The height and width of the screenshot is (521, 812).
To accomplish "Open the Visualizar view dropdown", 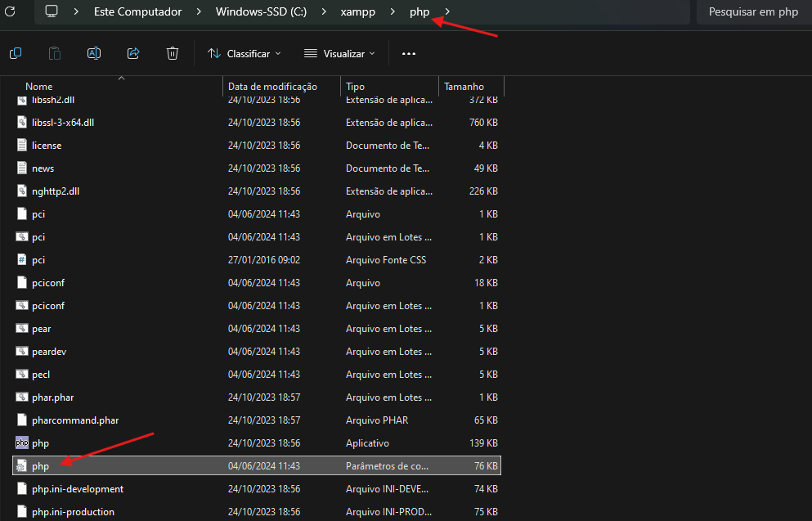I will coord(339,53).
